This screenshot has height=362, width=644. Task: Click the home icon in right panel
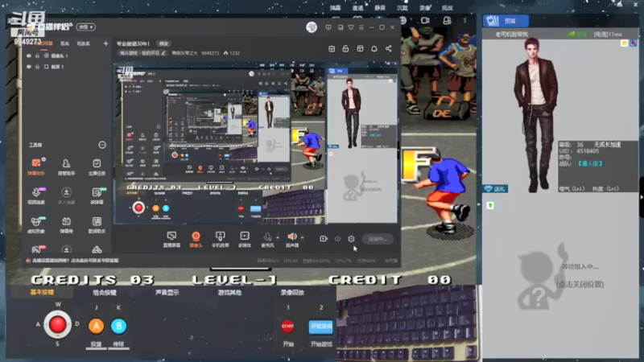coord(625,43)
